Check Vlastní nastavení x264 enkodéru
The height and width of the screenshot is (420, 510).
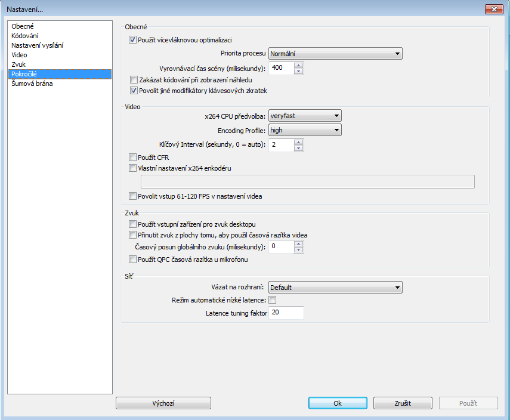tap(132, 168)
